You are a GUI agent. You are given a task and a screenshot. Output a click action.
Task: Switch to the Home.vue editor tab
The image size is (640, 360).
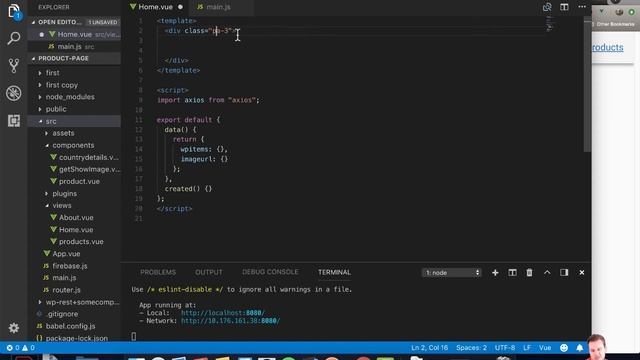[x=156, y=7]
